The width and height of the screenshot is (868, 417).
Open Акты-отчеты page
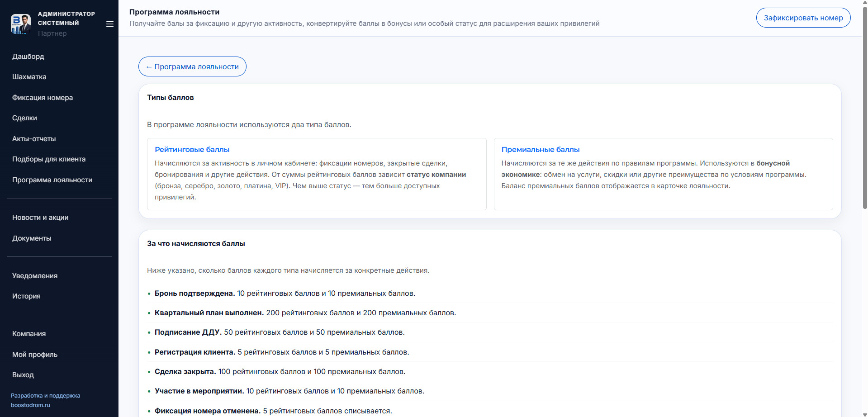click(34, 139)
